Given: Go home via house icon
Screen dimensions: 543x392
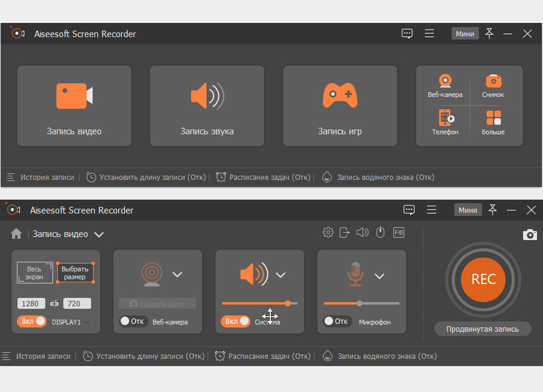Looking at the screenshot, I should coord(16,234).
